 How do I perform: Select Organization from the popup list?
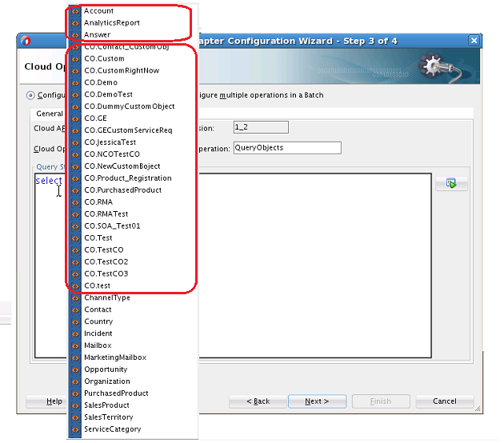(107, 381)
